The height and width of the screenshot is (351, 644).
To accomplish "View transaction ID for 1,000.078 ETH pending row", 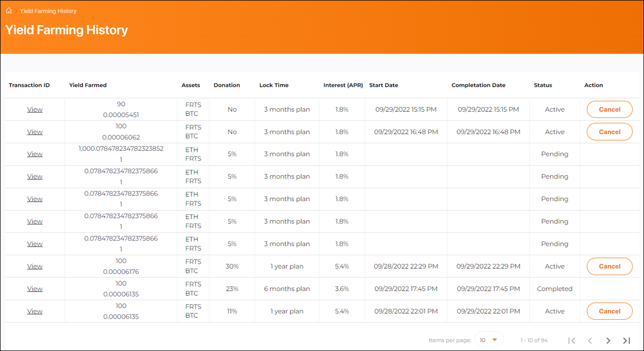I will click(35, 154).
